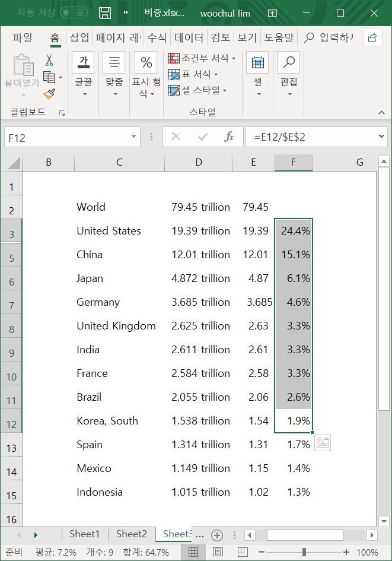Open the 셀 cells group

coord(257,74)
